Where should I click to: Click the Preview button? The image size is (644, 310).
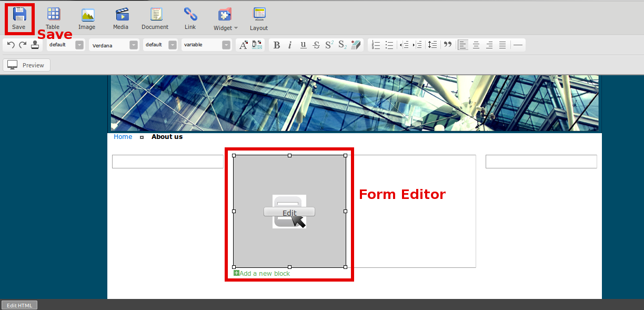tap(27, 65)
